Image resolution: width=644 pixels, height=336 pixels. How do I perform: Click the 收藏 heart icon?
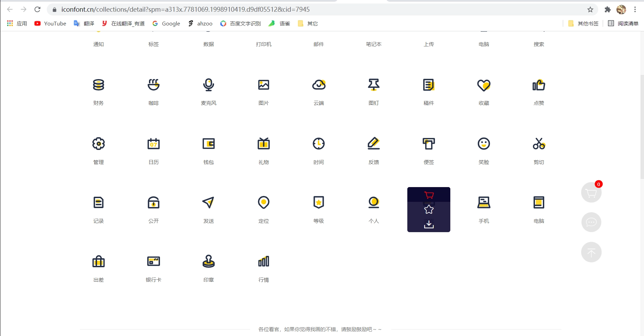pos(484,85)
